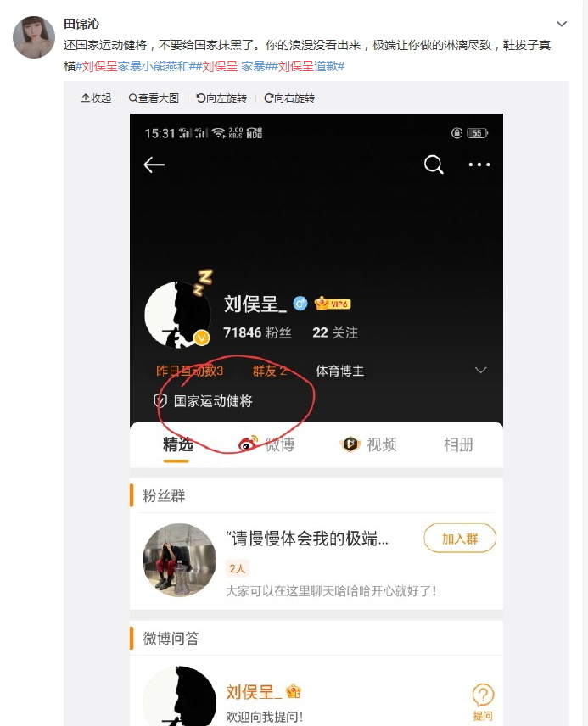This screenshot has width=588, height=726.
Task: Collapse the image using 收起
Action: tap(97, 98)
